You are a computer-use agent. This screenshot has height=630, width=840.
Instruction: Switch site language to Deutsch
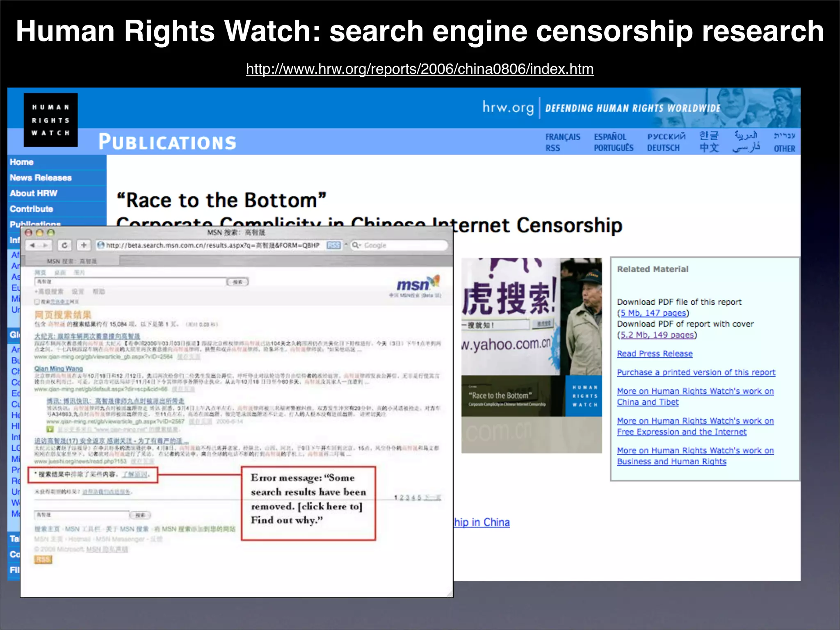(663, 148)
